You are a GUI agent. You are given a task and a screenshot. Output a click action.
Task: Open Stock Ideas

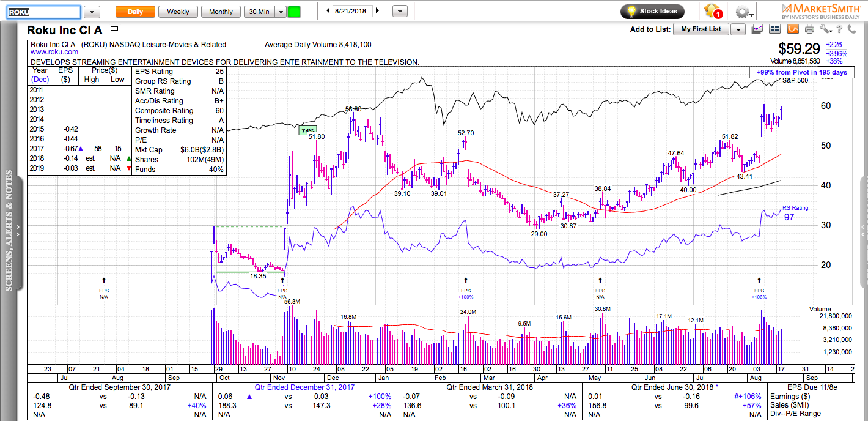point(652,11)
